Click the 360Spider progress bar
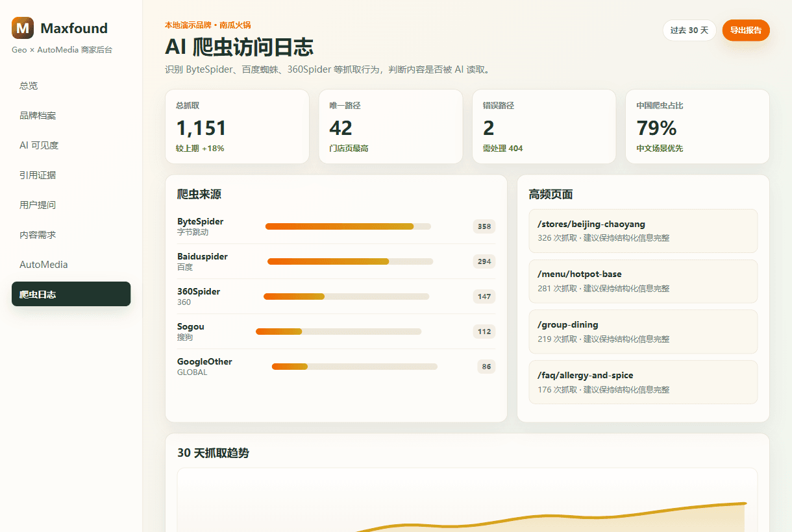Viewport: 792px width, 532px height. [x=346, y=296]
